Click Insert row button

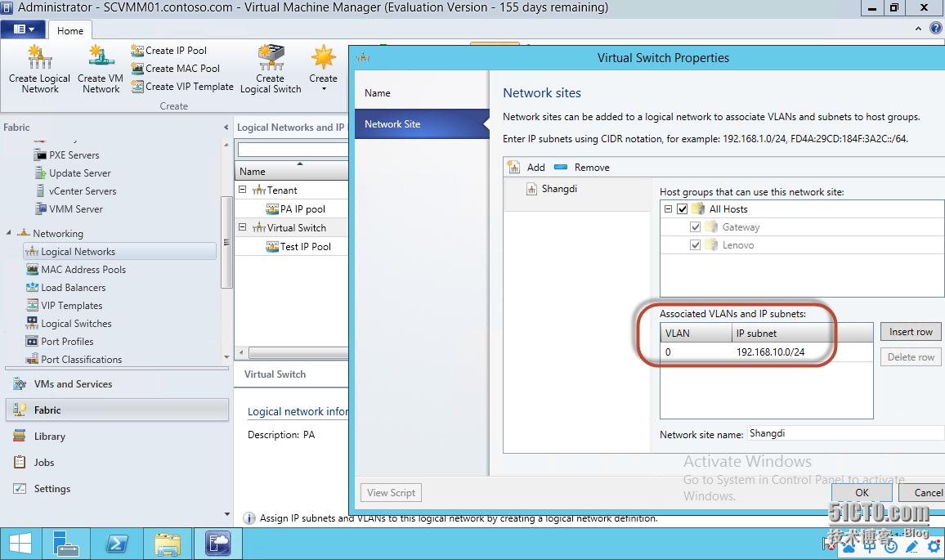point(911,332)
